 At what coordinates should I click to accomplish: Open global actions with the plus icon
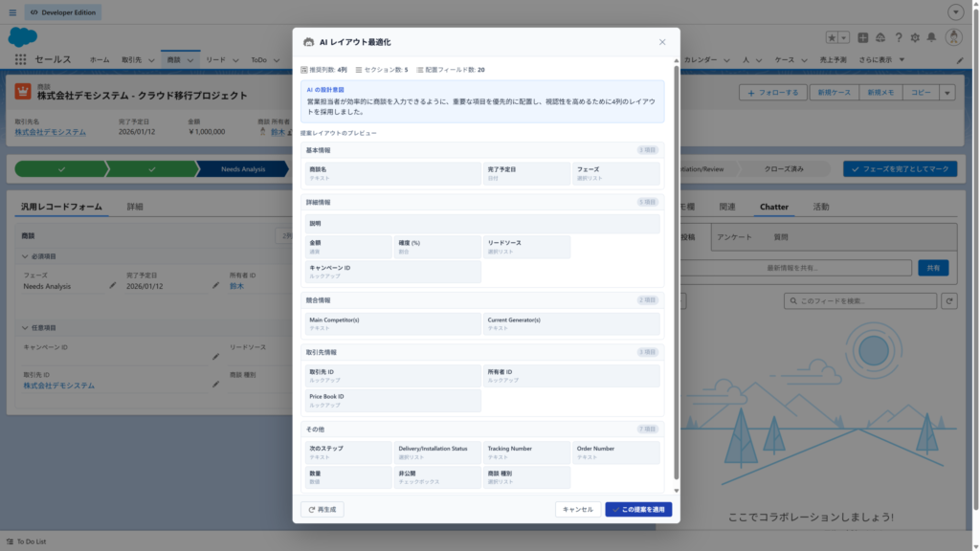point(863,37)
